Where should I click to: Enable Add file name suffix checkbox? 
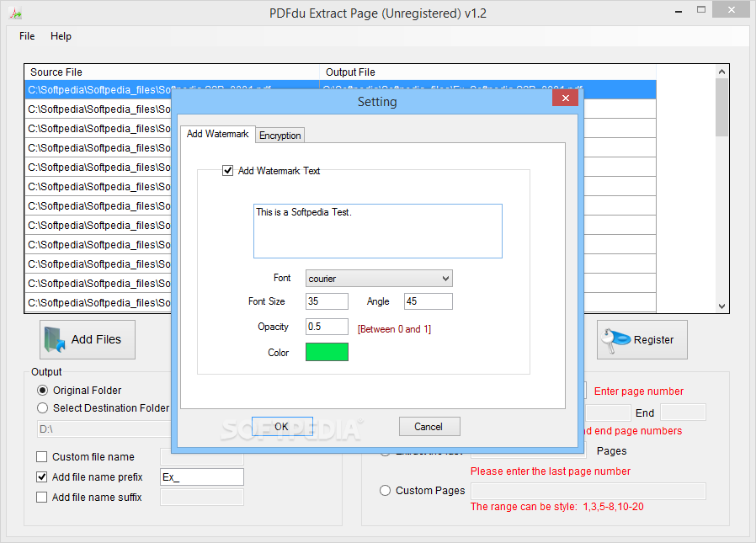pos(42,498)
